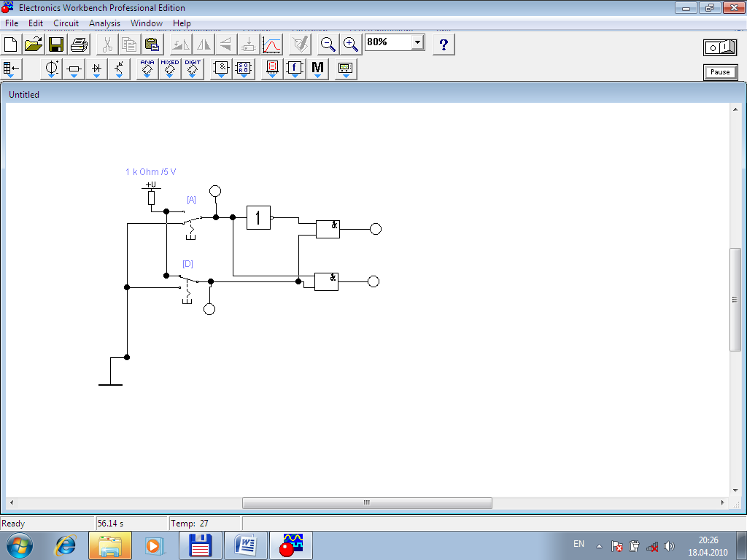
Task: Zoom out with magnifier minus
Action: point(328,44)
